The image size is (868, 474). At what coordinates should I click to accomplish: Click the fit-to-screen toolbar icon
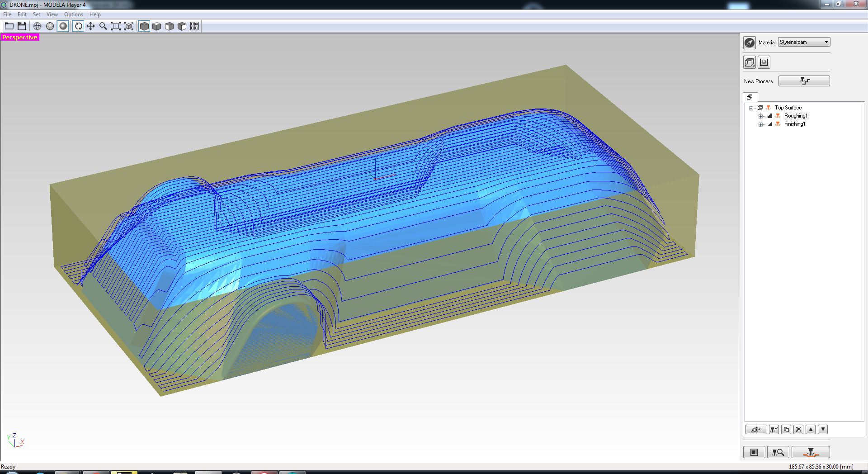[x=116, y=26]
